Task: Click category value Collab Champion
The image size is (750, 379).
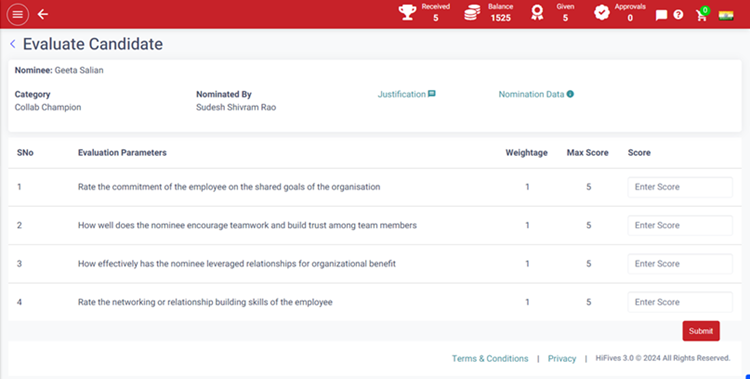Action: click(x=48, y=107)
